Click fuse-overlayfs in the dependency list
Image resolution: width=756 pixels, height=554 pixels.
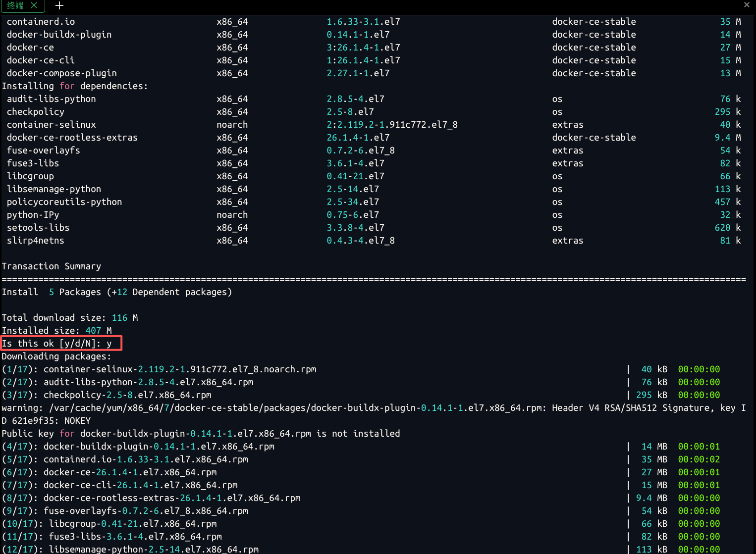click(x=43, y=151)
